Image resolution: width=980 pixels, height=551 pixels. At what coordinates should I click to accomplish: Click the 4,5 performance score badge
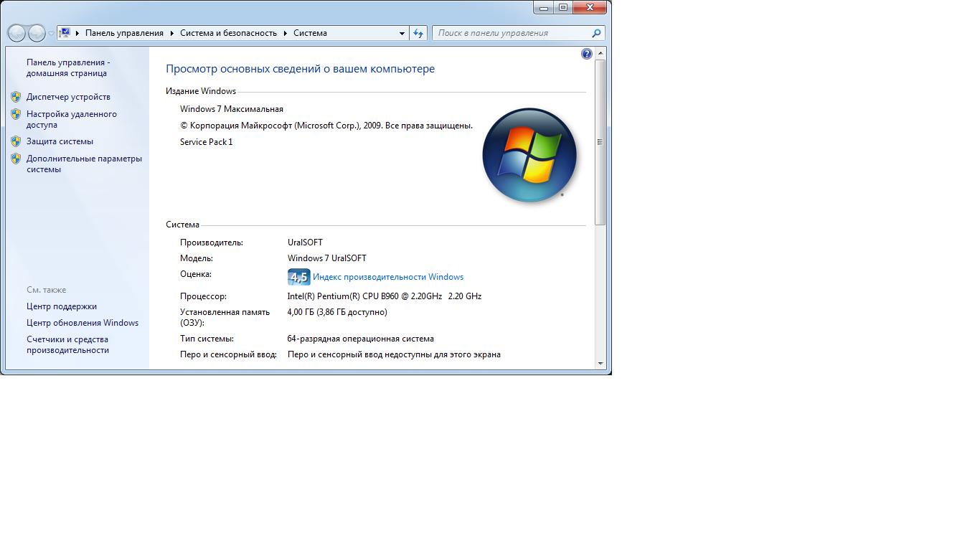(298, 277)
